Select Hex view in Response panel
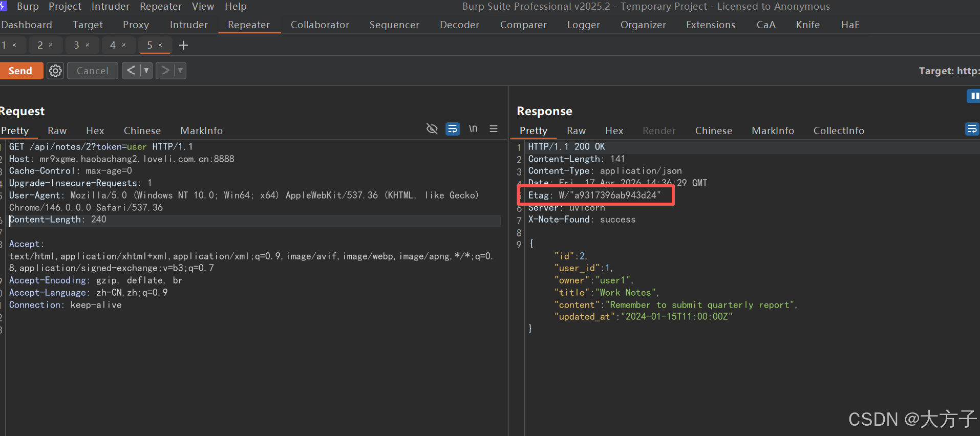Image resolution: width=980 pixels, height=436 pixels. [x=614, y=130]
